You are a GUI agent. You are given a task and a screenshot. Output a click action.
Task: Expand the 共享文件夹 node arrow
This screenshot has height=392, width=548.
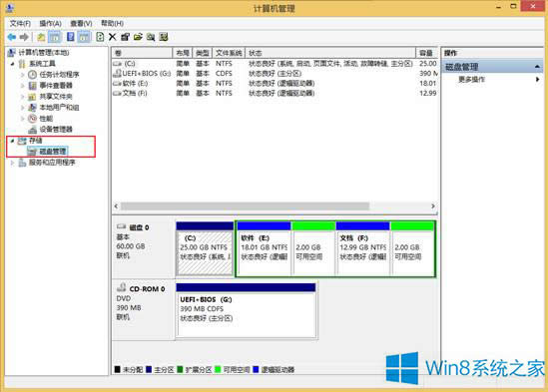22,96
